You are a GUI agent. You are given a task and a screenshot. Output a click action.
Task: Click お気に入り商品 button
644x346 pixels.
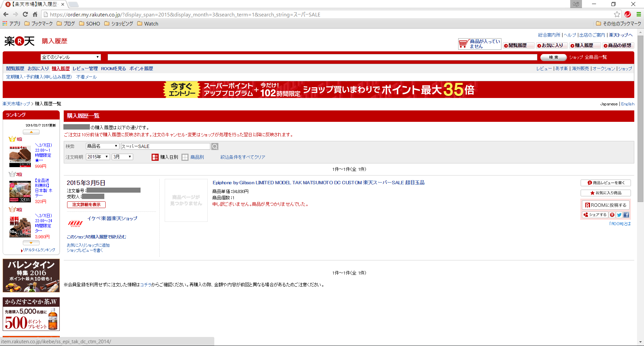[x=606, y=193]
